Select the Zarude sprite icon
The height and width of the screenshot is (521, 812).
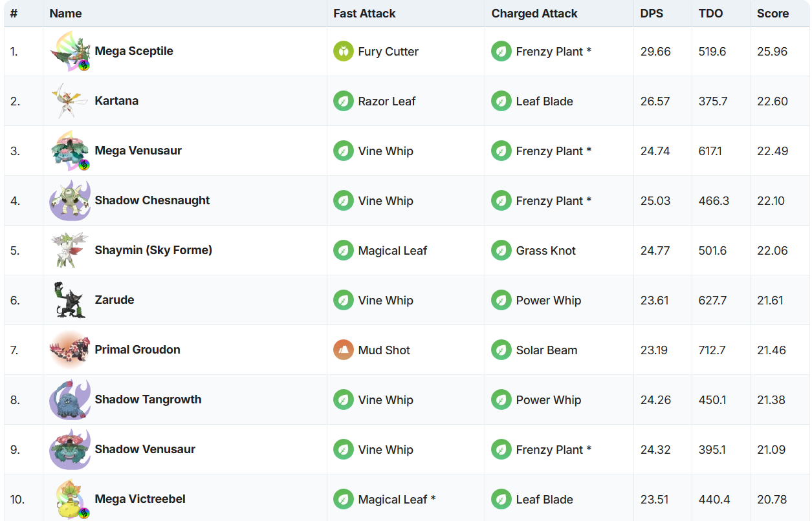click(x=69, y=301)
